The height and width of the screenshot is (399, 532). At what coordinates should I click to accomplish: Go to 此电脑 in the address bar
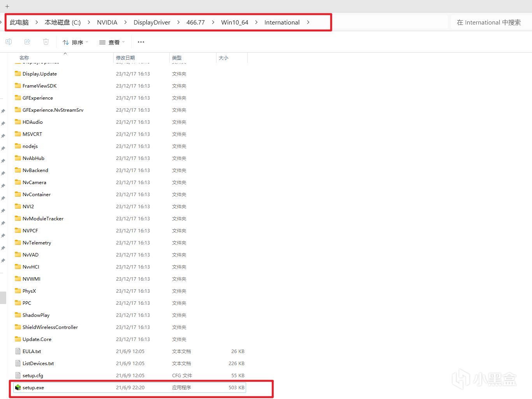[x=19, y=22]
